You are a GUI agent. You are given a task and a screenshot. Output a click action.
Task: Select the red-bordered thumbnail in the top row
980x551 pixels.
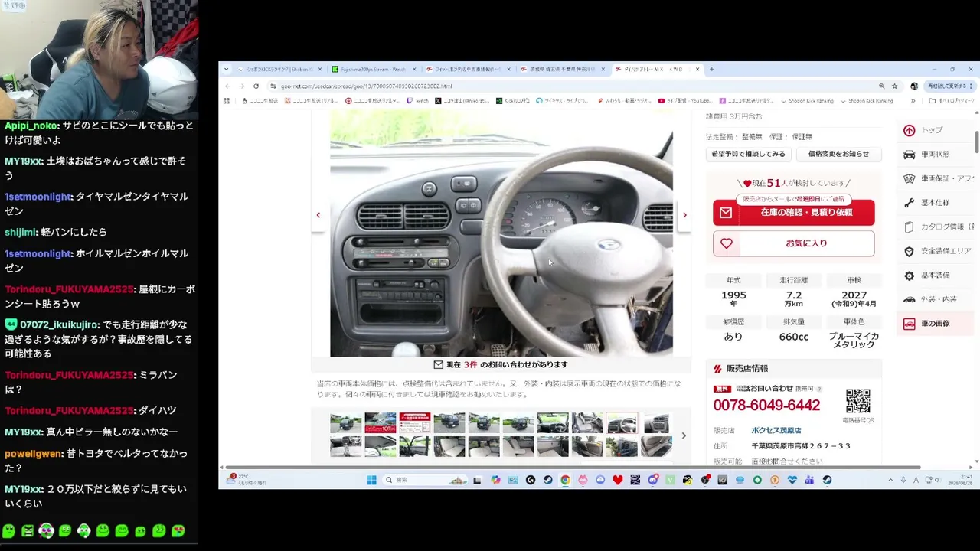[414, 423]
